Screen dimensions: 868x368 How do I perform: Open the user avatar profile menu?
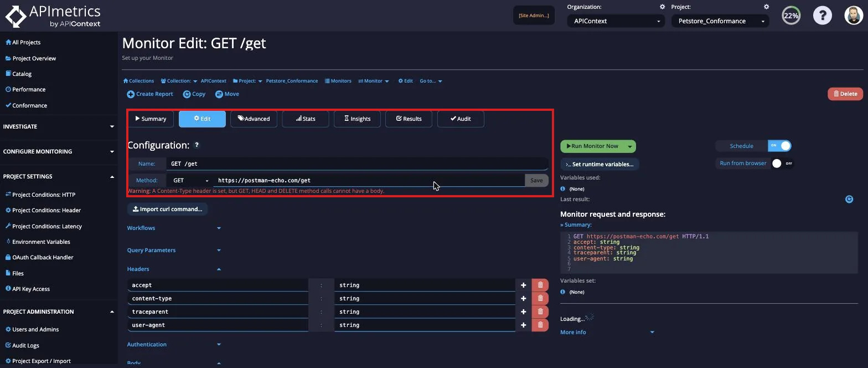[854, 16]
